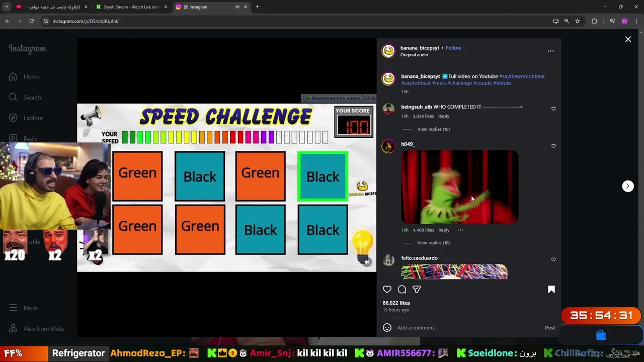Expand View replies (10) under the h049_ comment

(x=433, y=243)
